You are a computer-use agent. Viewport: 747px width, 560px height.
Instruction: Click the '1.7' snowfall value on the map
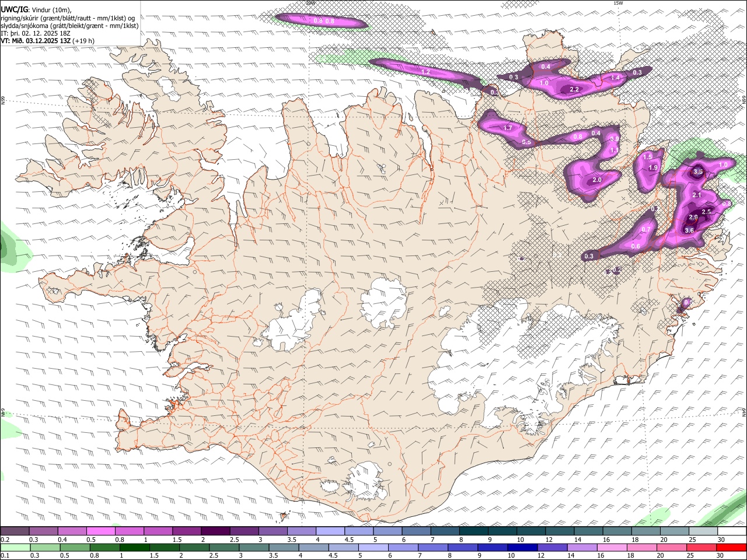pos(508,128)
